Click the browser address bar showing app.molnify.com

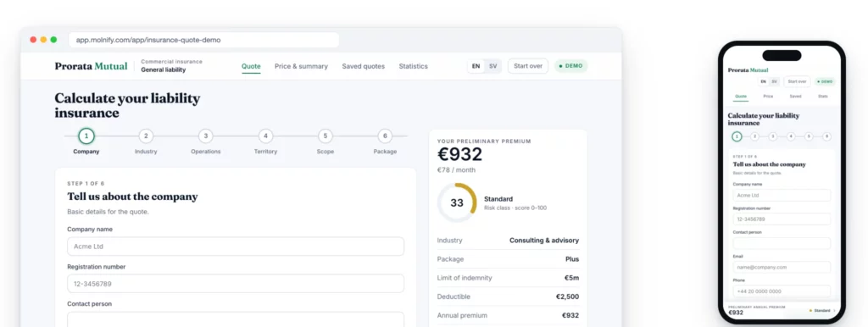203,40
